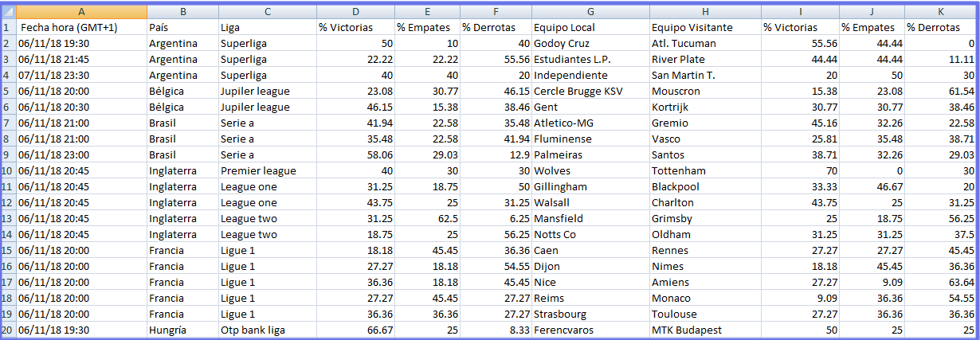Select column K header

coord(940,12)
